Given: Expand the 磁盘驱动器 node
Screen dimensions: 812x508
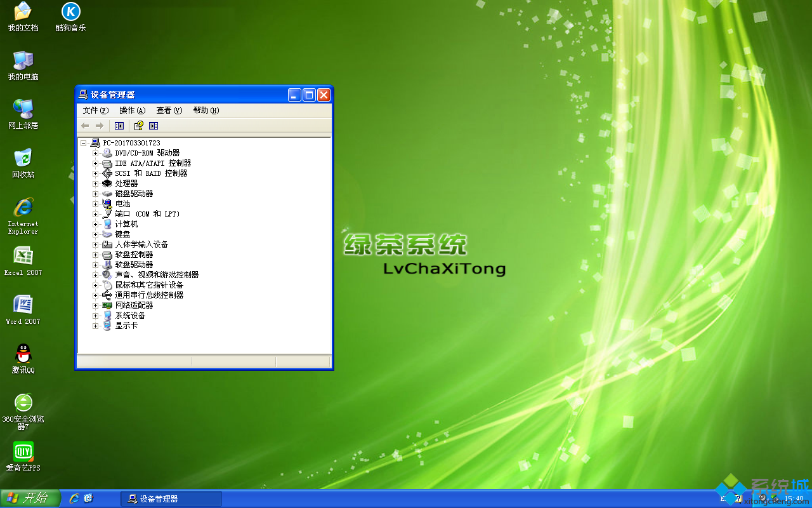Looking at the screenshot, I should [95, 194].
